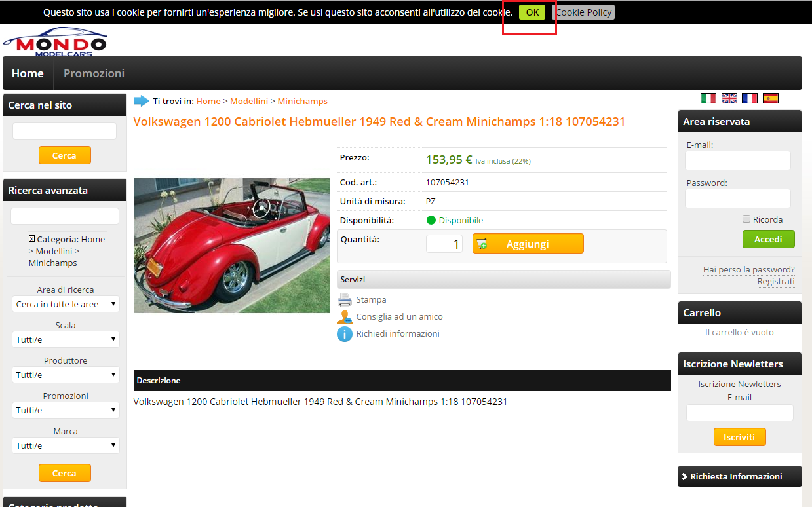Click the 'Il carrello è vuoto' text
The image size is (812, 507).
pyautogui.click(x=739, y=333)
